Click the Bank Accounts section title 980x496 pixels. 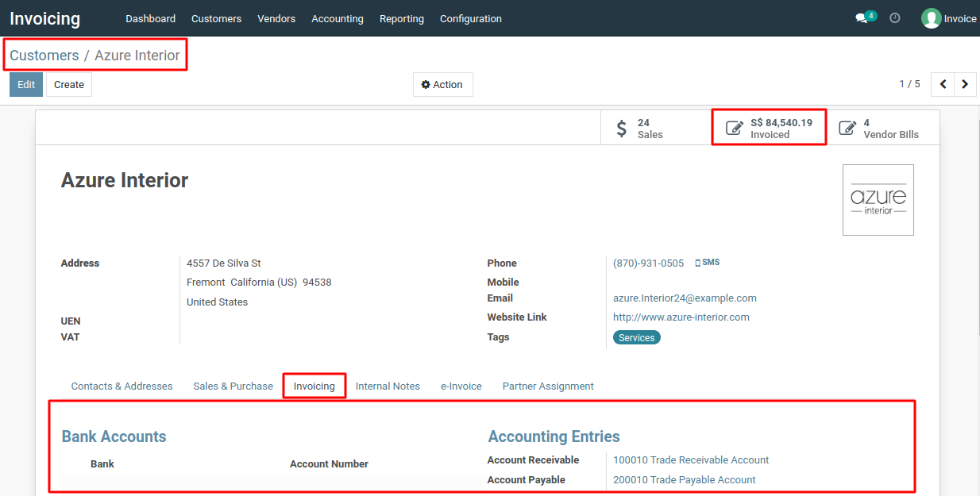click(x=114, y=436)
